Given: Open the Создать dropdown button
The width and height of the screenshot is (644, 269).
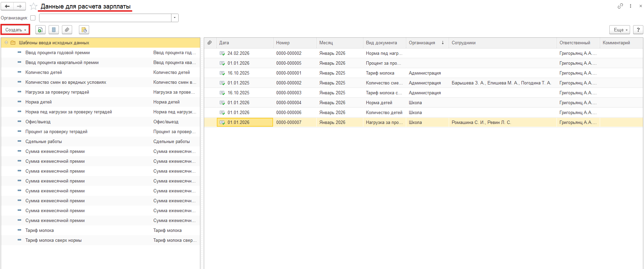Looking at the screenshot, I should pos(16,30).
